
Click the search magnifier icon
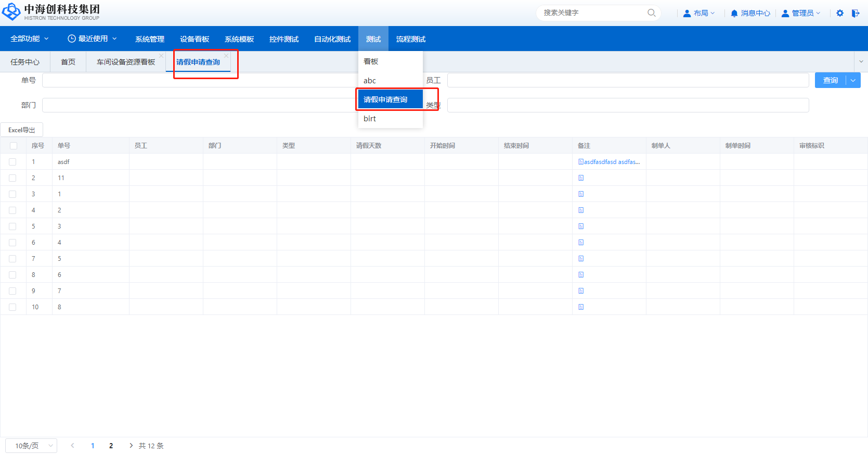[651, 13]
